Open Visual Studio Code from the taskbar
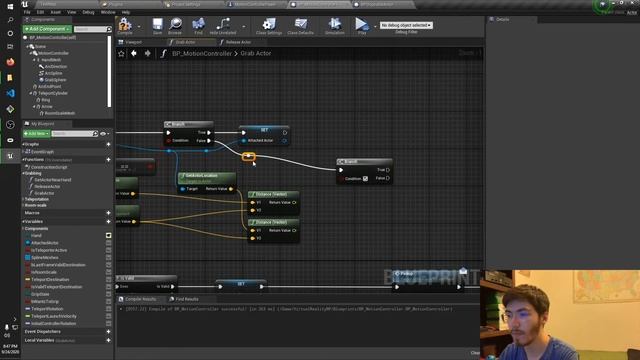640x360 pixels. point(10,93)
